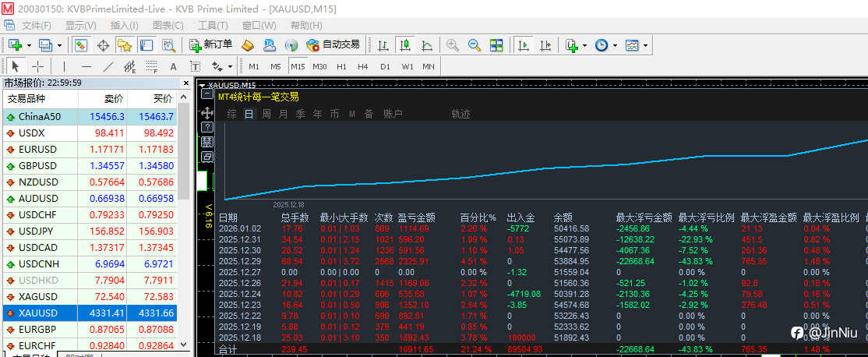The height and width of the screenshot is (357, 868).
Task: Select the crosshair cursor tool
Action: pos(37,66)
